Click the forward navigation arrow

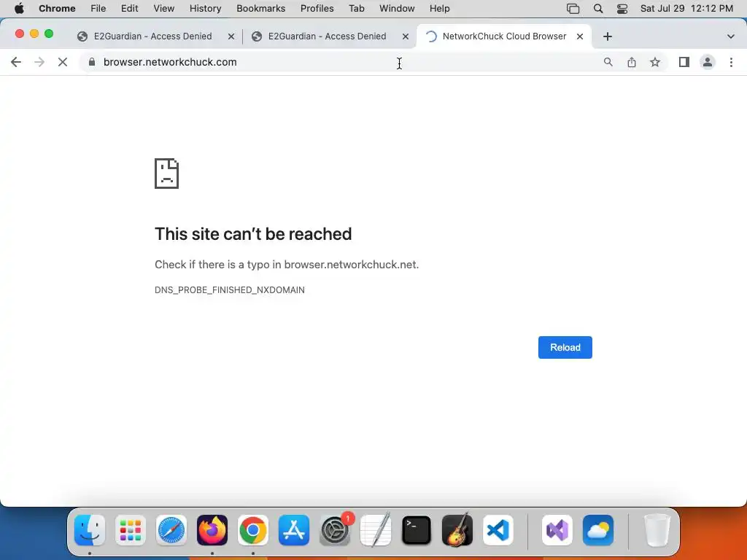tap(39, 62)
